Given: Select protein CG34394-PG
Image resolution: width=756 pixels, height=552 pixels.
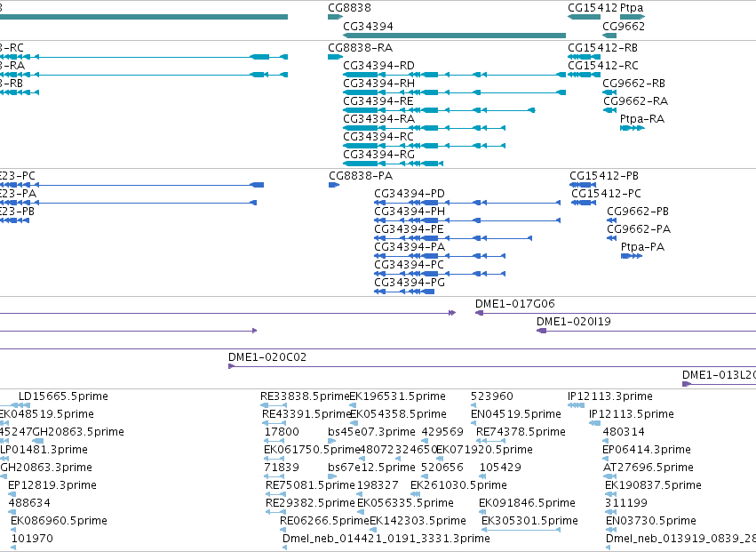Looking at the screenshot, I should tap(410, 284).
